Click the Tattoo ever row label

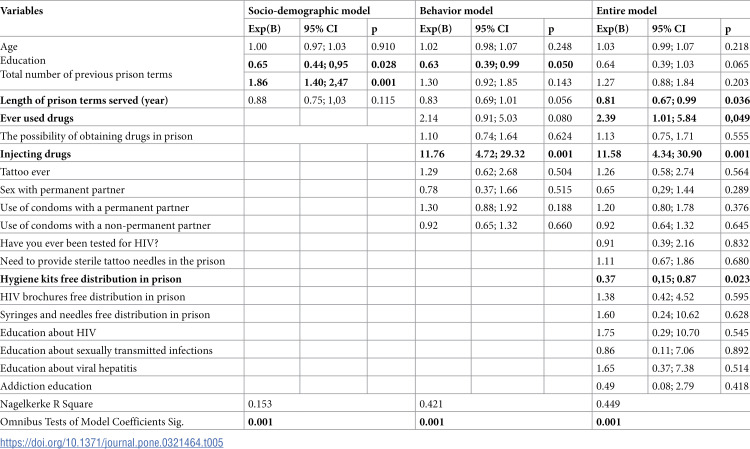coord(25,172)
